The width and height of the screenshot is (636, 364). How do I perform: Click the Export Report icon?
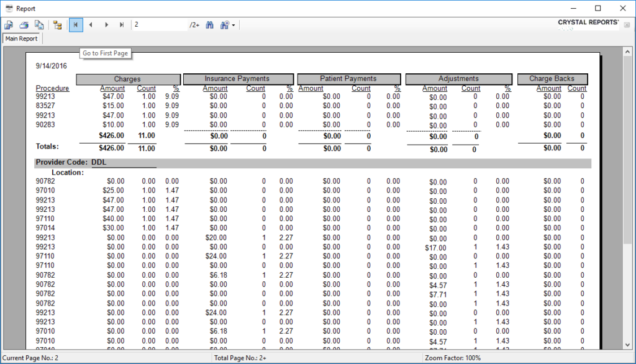coord(9,25)
